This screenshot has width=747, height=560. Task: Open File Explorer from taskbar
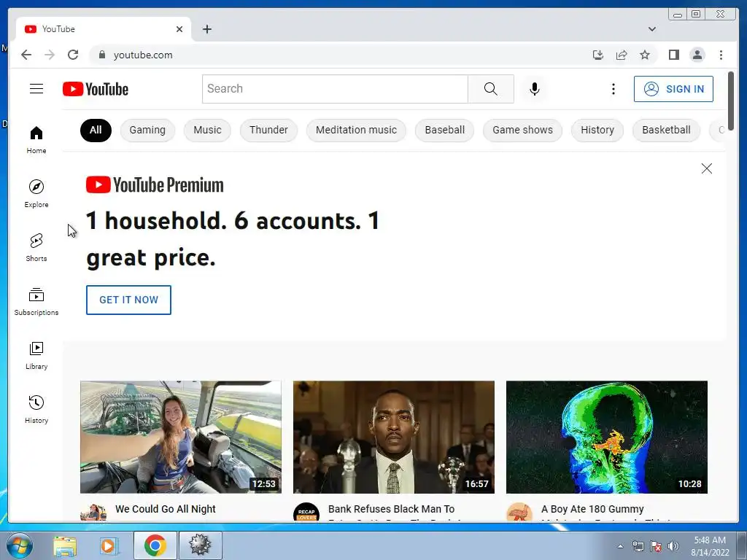point(65,545)
